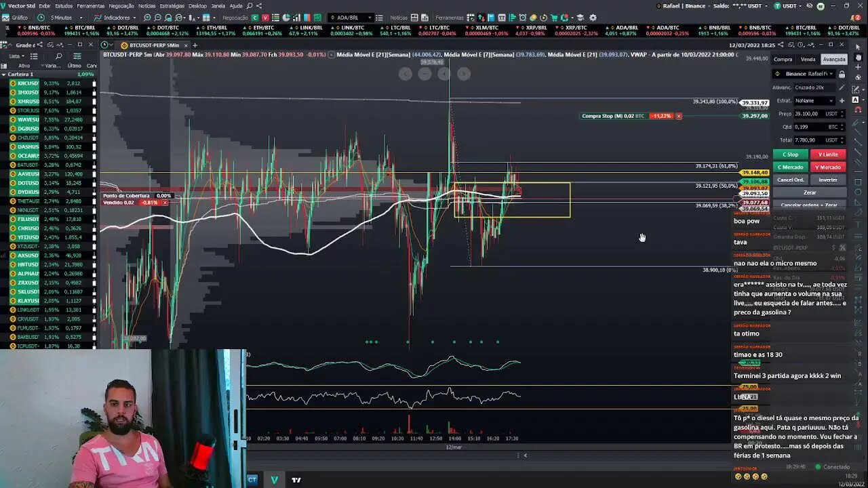Click the CT icon in the taskbar
The image size is (868, 488).
(252, 480)
